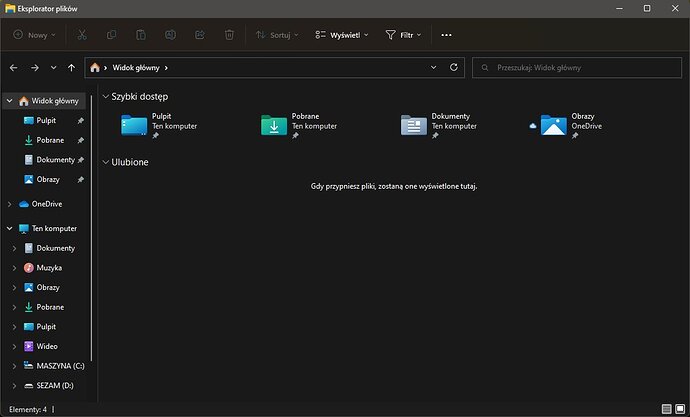Collapse the Ten komputer tree node
This screenshot has height=417, width=690.
[9, 229]
